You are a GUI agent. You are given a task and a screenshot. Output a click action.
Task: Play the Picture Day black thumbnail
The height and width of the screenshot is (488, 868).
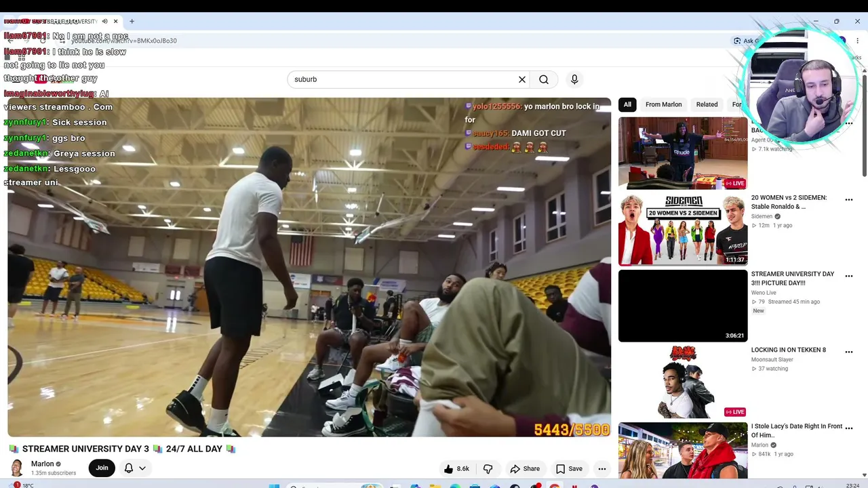point(683,306)
